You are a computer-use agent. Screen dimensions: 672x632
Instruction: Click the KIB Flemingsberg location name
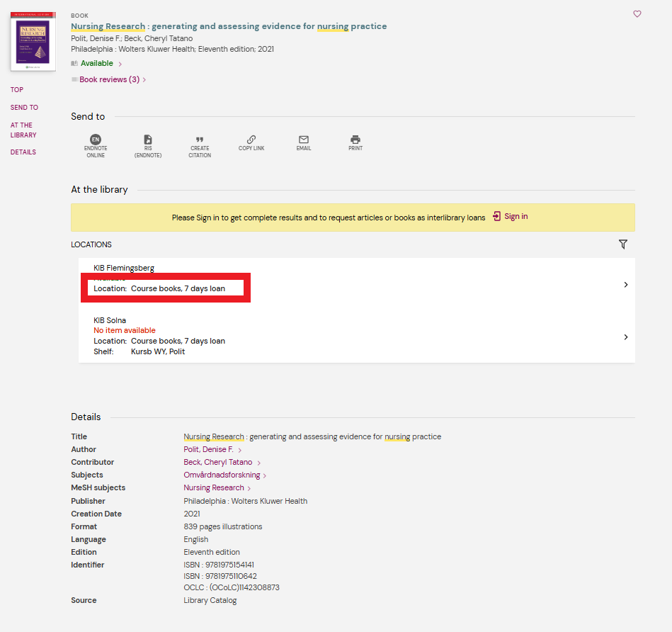pyautogui.click(x=124, y=268)
